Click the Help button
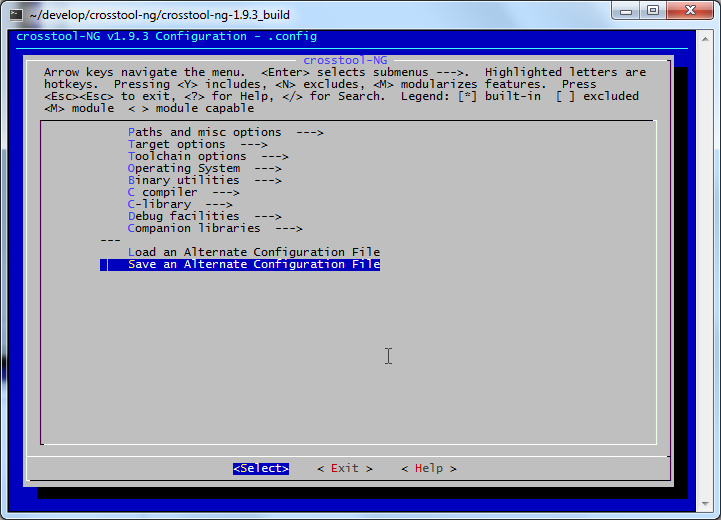Screen dimensions: 721x520 [x=429, y=469]
